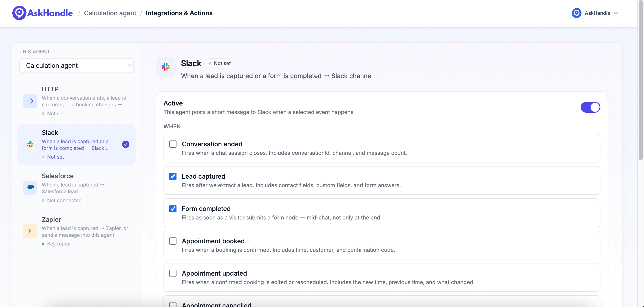Click the Conversation ended event title
The width and height of the screenshot is (644, 307).
[x=212, y=144]
